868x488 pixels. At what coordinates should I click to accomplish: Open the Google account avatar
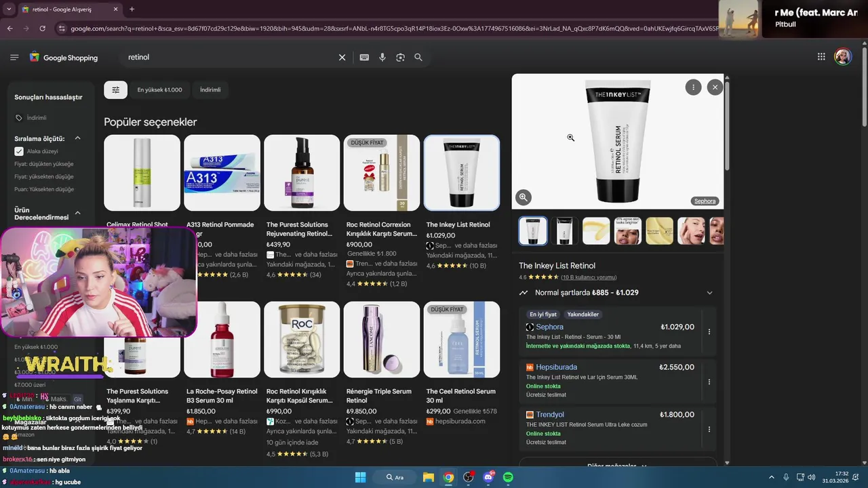843,57
